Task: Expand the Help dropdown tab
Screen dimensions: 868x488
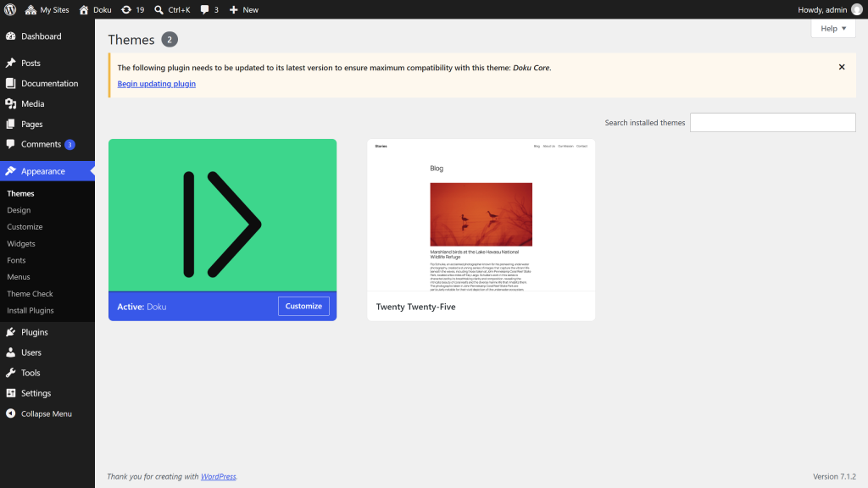Action: click(833, 28)
